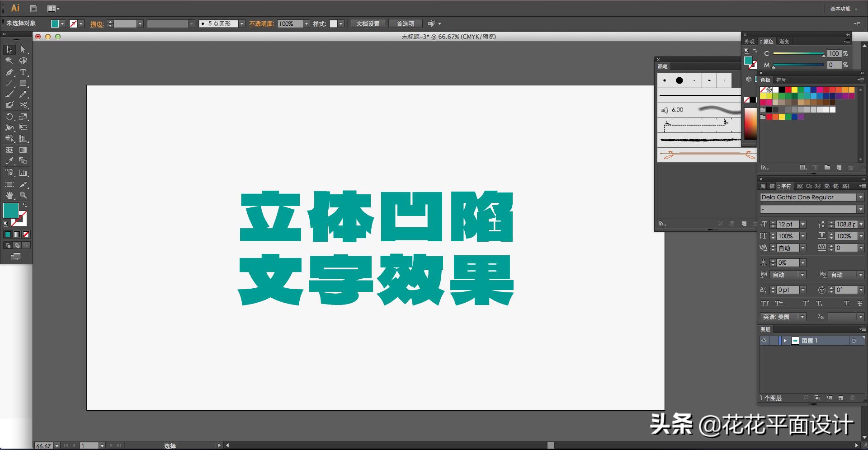Click swap fill and stroke arrow in toolbox
Screen dimensions: 868x450
tap(25, 206)
